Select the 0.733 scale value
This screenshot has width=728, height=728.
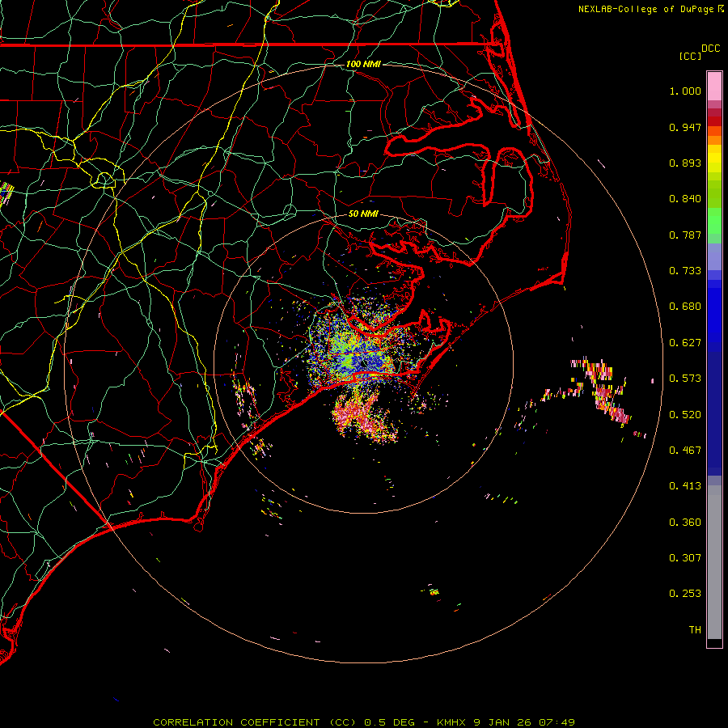pos(685,271)
